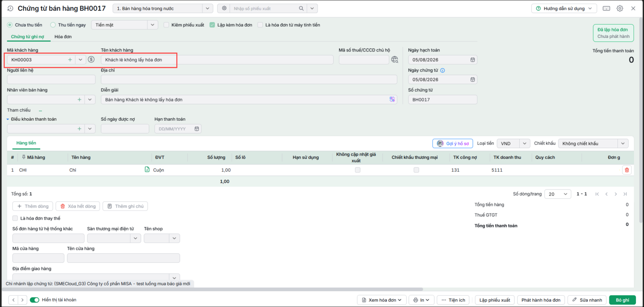
Task: Click the dollar icon next to customer code
Action: [x=91, y=60]
